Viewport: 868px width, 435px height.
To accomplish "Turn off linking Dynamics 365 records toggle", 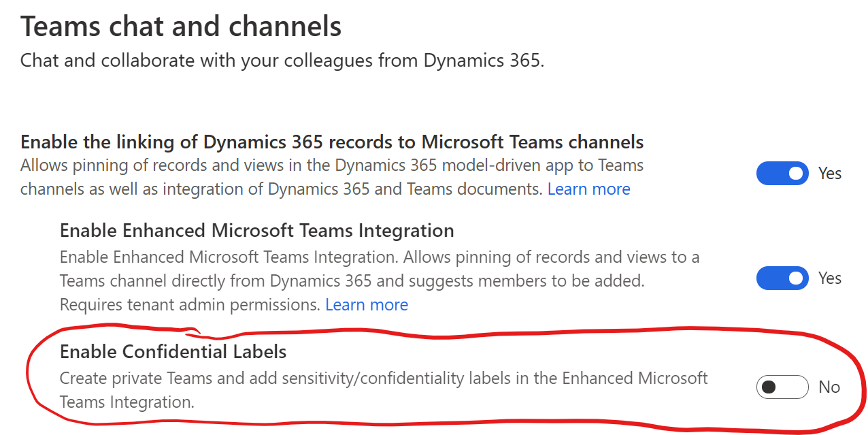I will tap(782, 174).
